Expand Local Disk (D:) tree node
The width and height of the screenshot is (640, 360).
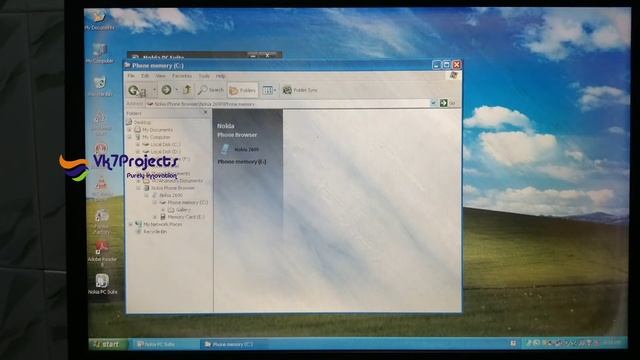tap(138, 152)
